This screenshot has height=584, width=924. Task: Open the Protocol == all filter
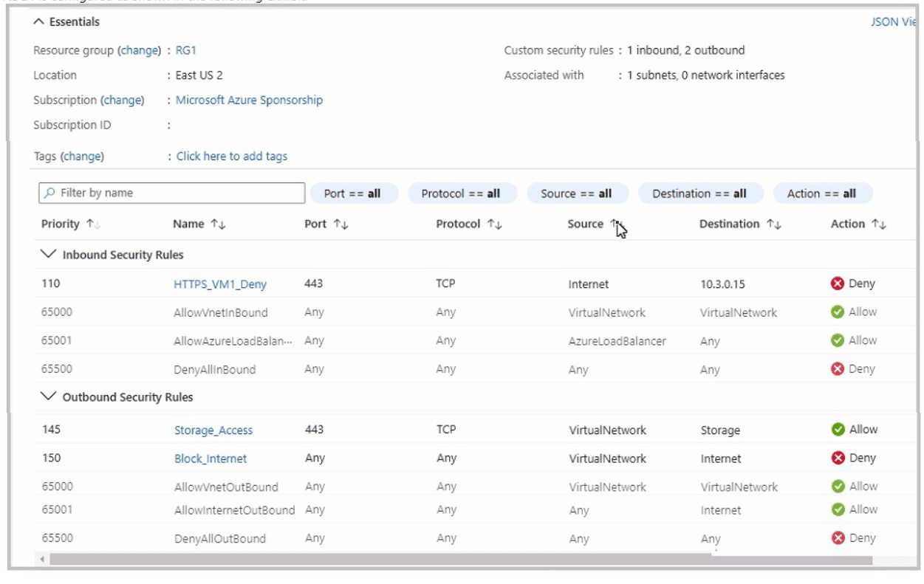point(460,193)
